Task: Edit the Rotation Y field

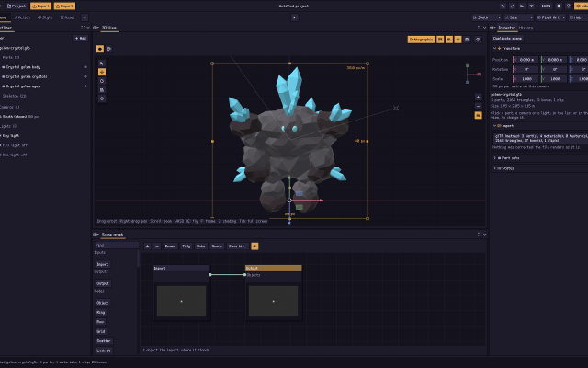Action: coord(554,70)
